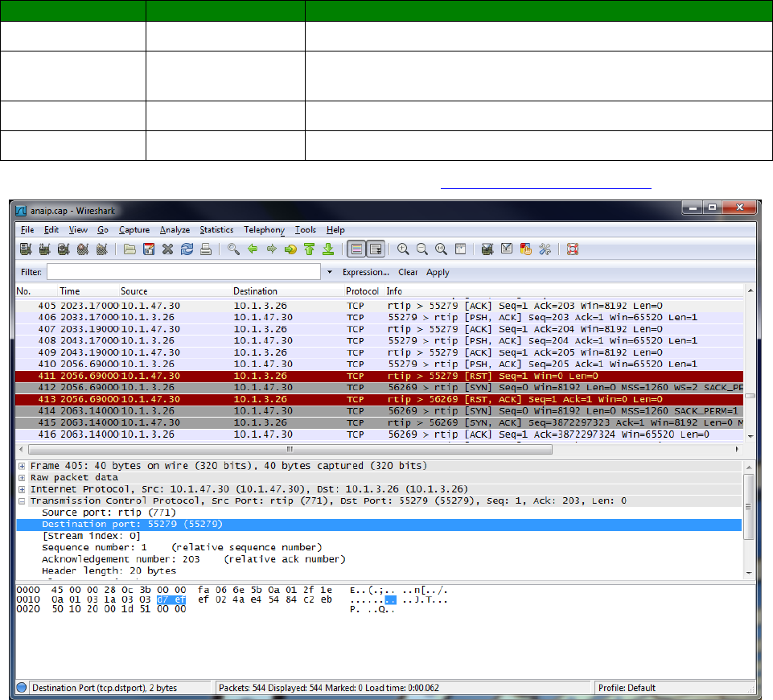Viewport: 773px width, 700px height.
Task: Select packet 411 RST row
Action: (x=379, y=376)
